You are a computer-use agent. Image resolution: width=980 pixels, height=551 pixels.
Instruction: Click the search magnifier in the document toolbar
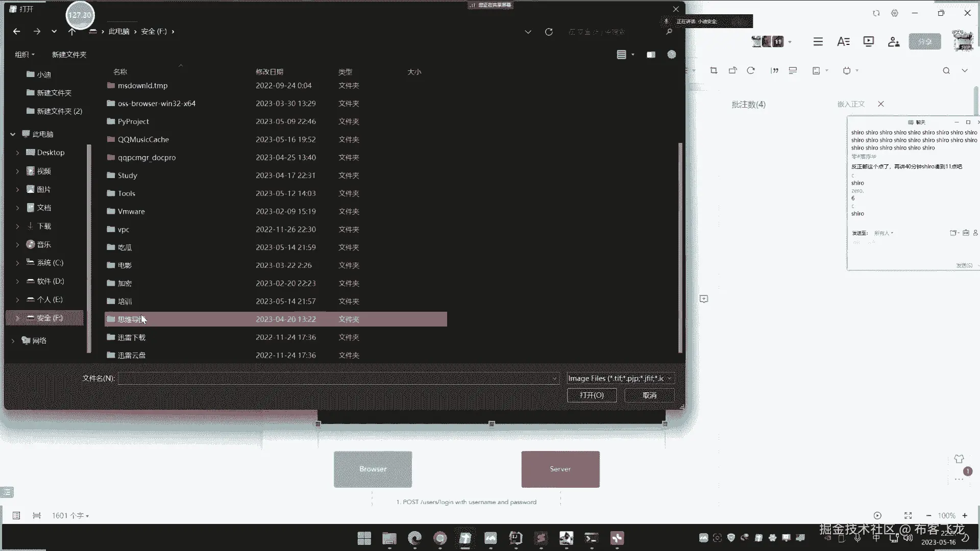pos(946,71)
